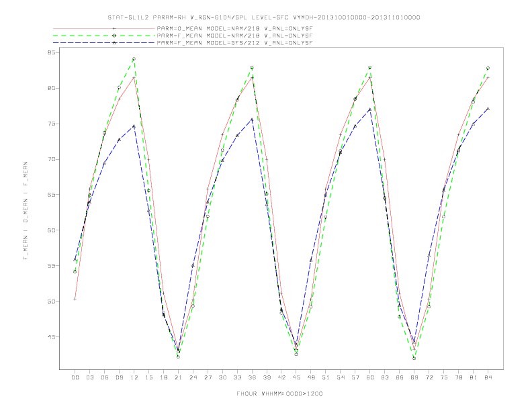Click the x-axis tick label 09
This screenshot has width=532, height=411.
pyautogui.click(x=119, y=377)
